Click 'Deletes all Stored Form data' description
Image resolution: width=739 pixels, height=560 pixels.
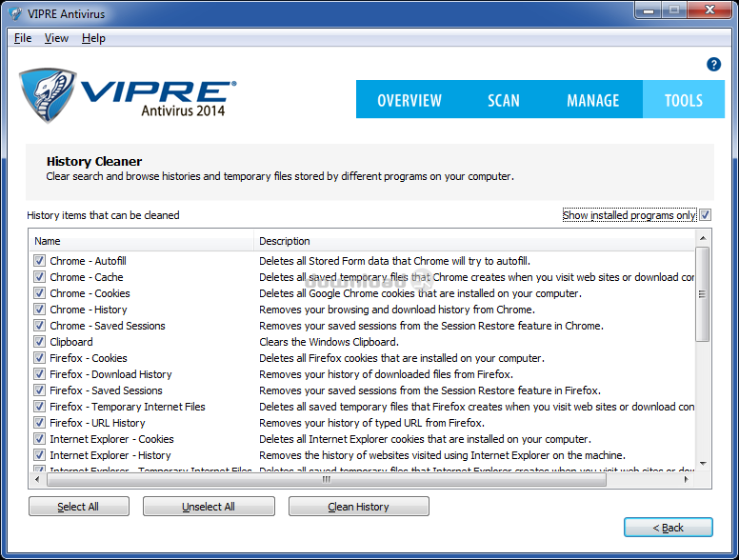[394, 261]
